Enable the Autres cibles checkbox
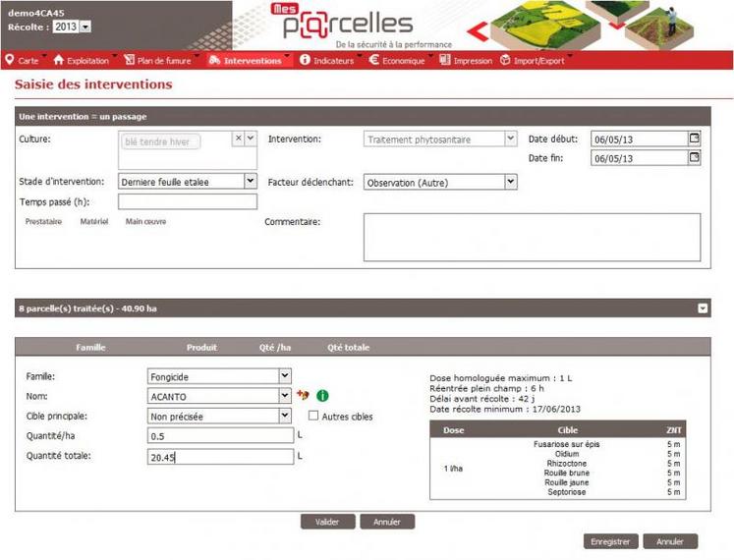 [313, 417]
